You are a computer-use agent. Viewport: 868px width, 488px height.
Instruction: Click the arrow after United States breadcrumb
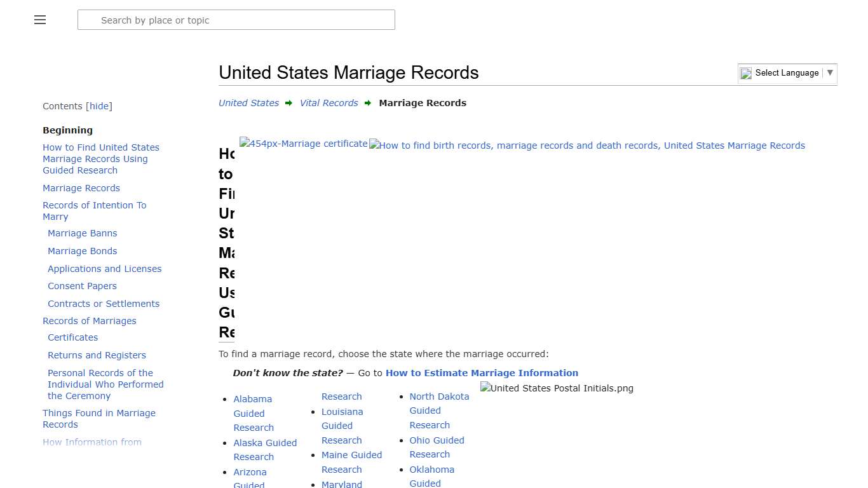tap(289, 103)
